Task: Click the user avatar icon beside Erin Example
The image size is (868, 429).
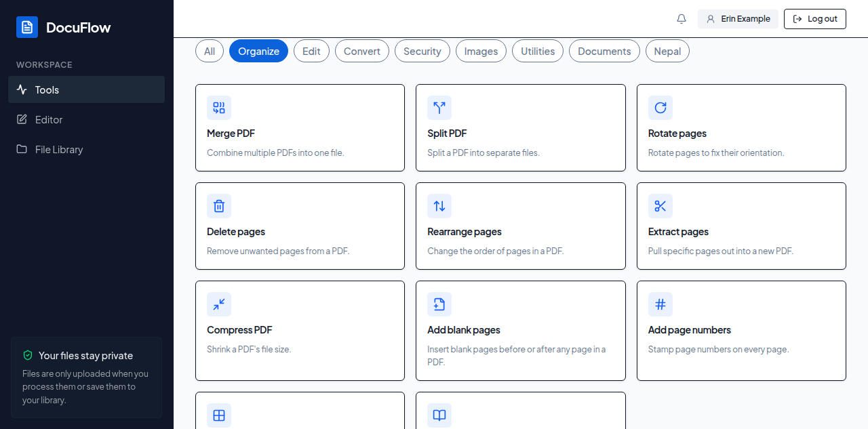Action: 711,19
